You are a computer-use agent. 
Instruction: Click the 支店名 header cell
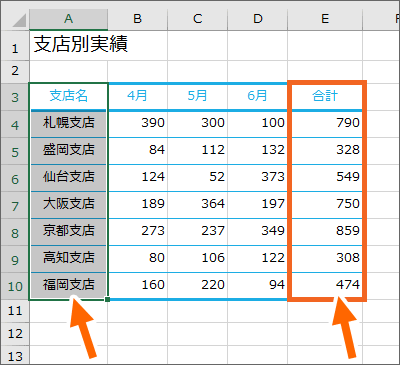pos(68,97)
